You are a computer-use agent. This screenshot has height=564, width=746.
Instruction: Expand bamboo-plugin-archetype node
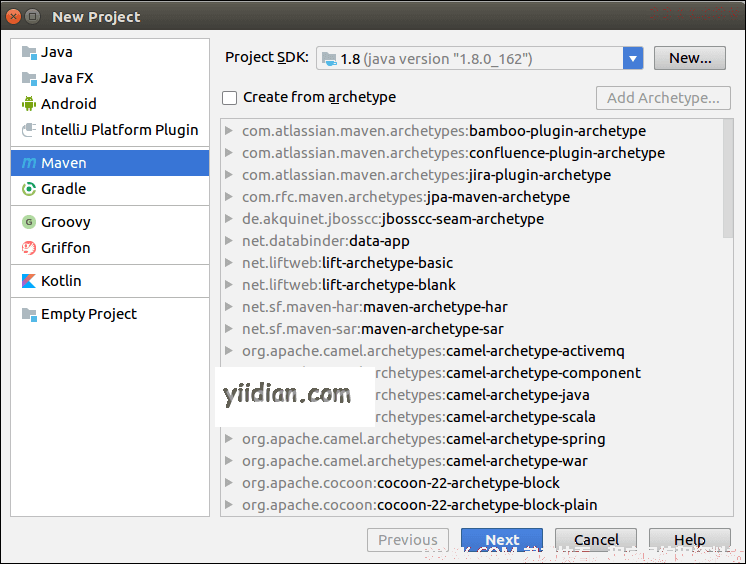(229, 130)
